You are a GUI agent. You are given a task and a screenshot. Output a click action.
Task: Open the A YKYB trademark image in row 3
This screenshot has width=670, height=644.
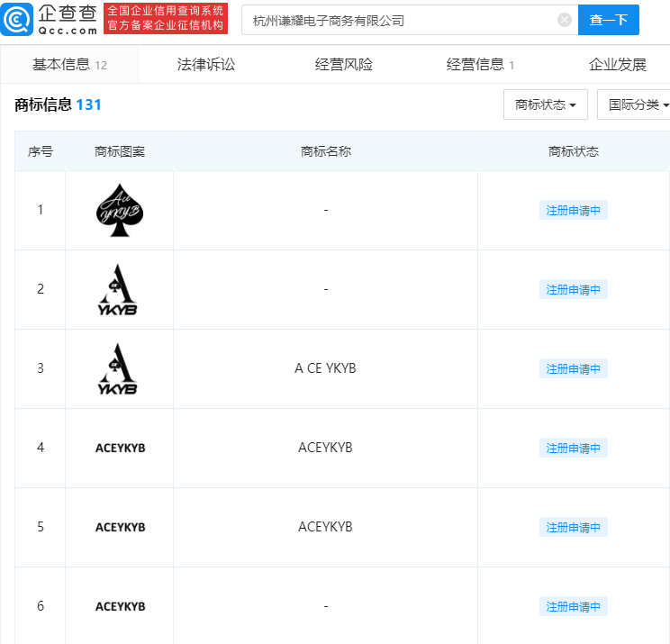pos(118,368)
